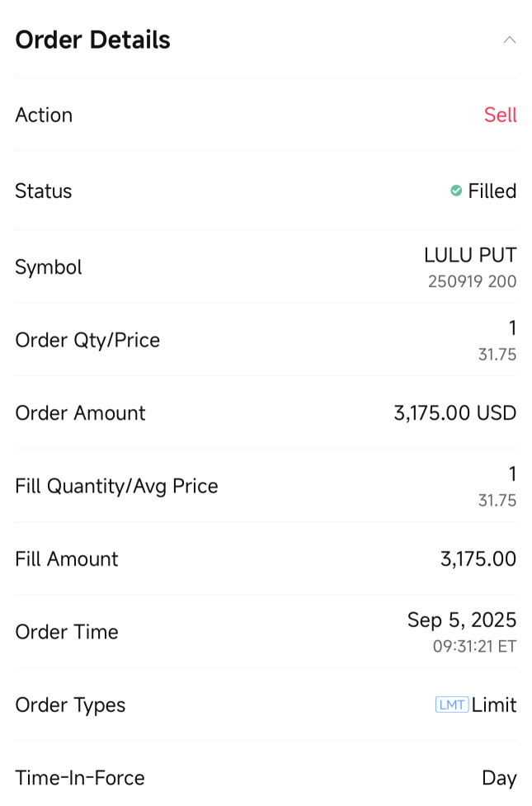Tap the Fill Quantity/Avg Price label
The height and width of the screenshot is (806, 532).
point(116,486)
